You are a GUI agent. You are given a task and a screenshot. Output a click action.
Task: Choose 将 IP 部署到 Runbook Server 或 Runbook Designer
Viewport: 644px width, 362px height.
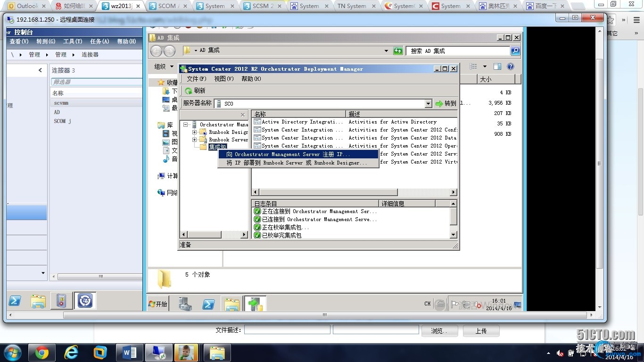tap(298, 163)
